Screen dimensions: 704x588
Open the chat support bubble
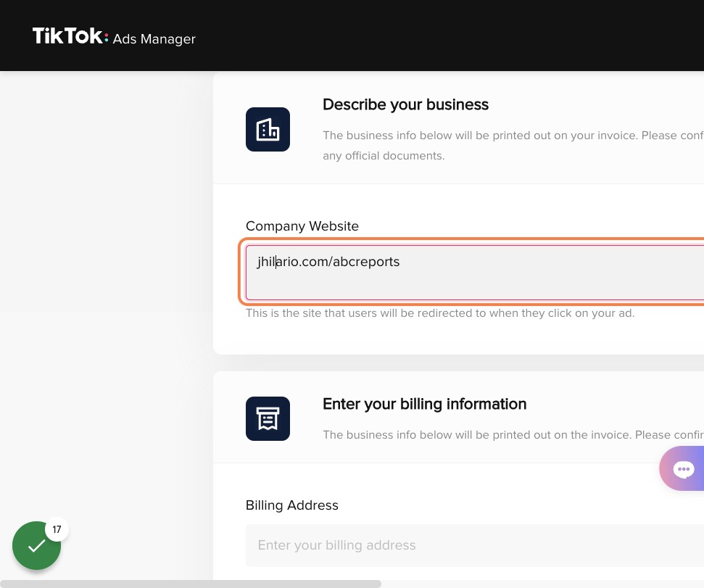(x=683, y=468)
